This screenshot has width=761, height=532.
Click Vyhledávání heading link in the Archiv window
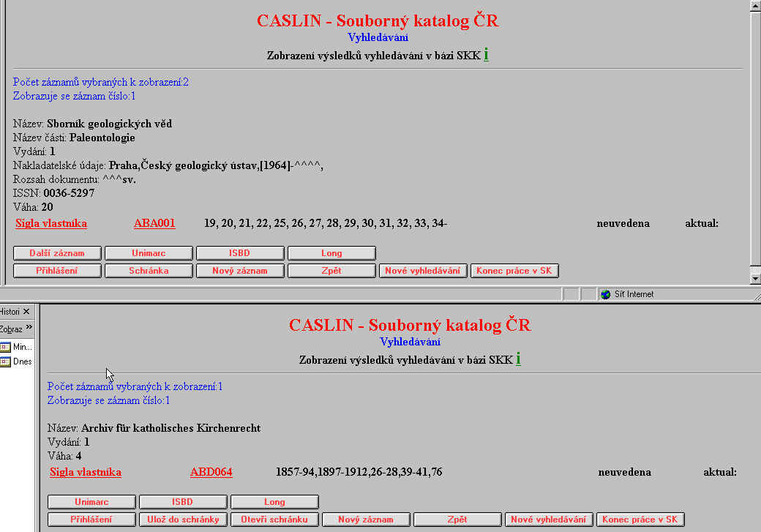coord(410,342)
